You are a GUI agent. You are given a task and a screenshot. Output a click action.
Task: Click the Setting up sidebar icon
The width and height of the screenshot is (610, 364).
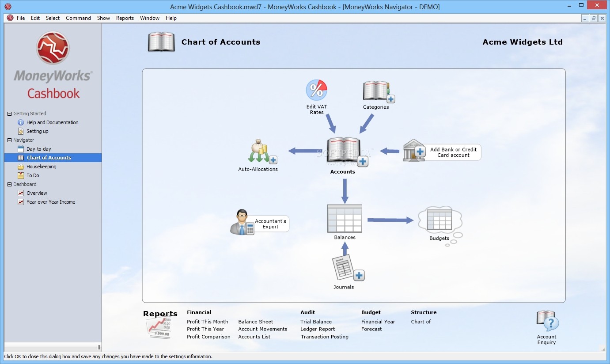(x=21, y=131)
